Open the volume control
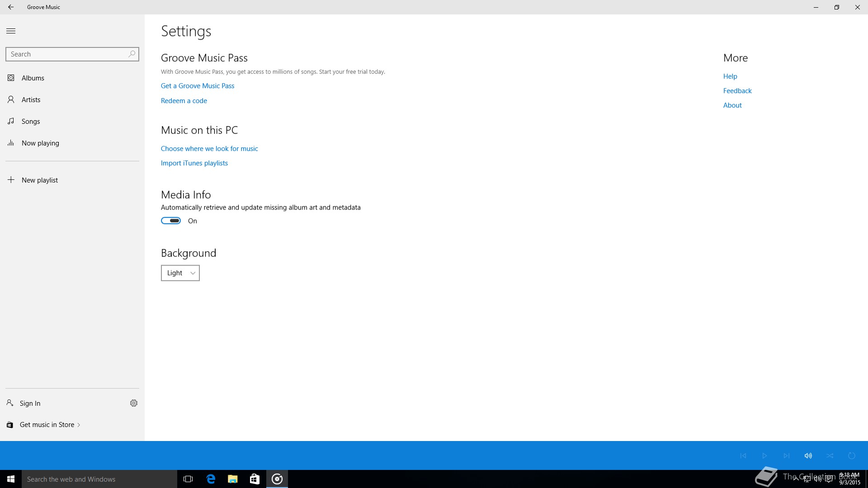The height and width of the screenshot is (488, 868). pyautogui.click(x=808, y=455)
